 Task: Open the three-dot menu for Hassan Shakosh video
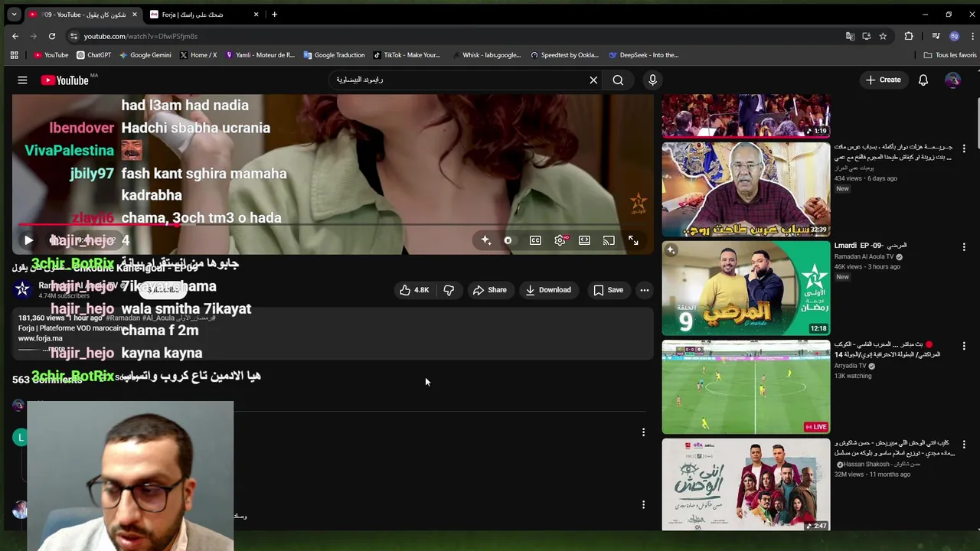(964, 444)
